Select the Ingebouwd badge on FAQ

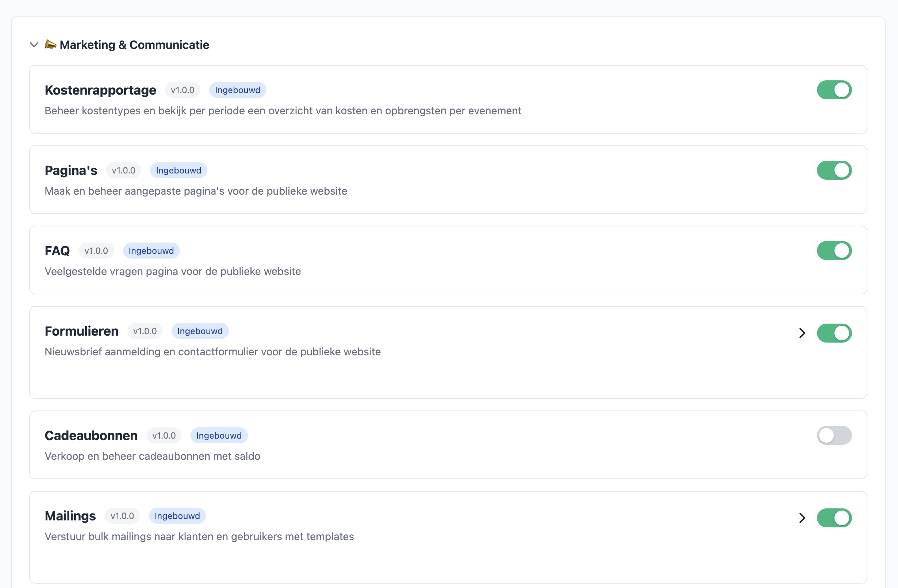click(151, 251)
